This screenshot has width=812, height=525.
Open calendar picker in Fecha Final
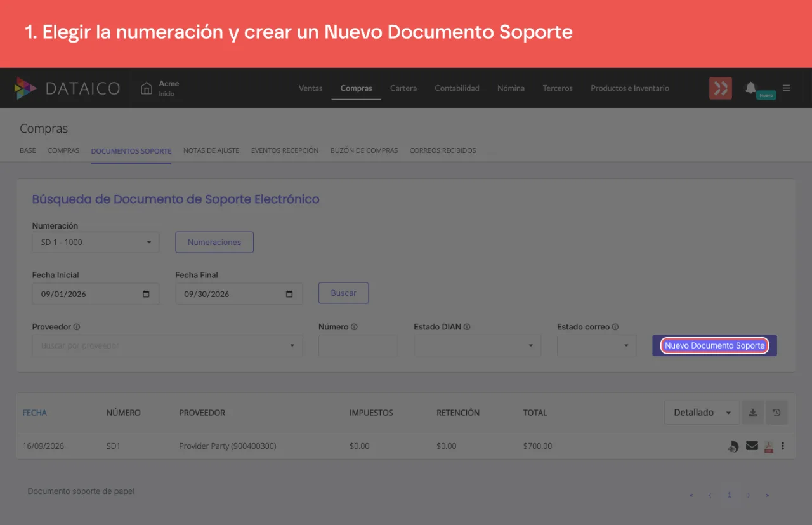coord(289,294)
